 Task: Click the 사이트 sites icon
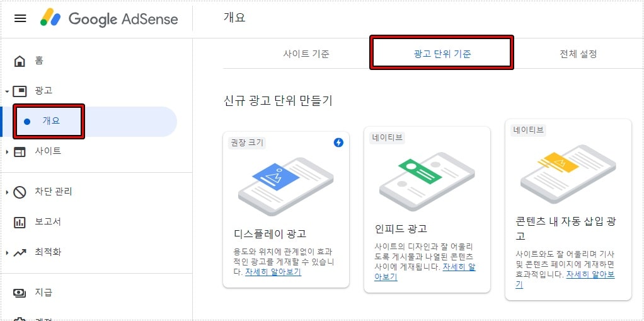[x=20, y=151]
